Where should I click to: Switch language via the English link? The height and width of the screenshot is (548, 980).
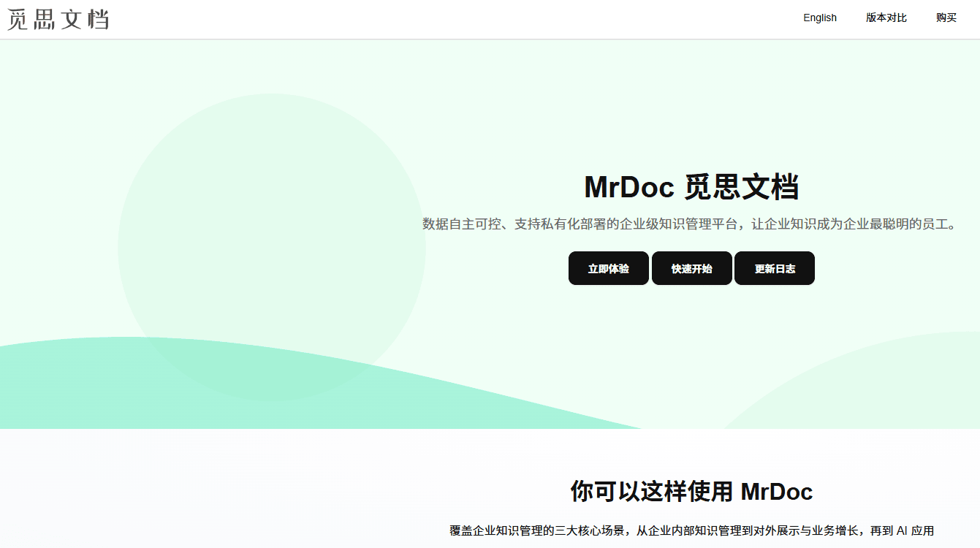[820, 18]
